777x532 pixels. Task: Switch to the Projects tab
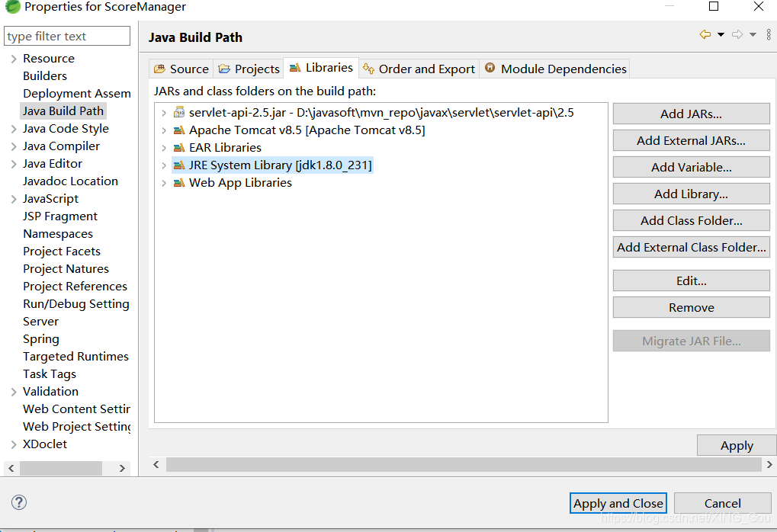249,69
